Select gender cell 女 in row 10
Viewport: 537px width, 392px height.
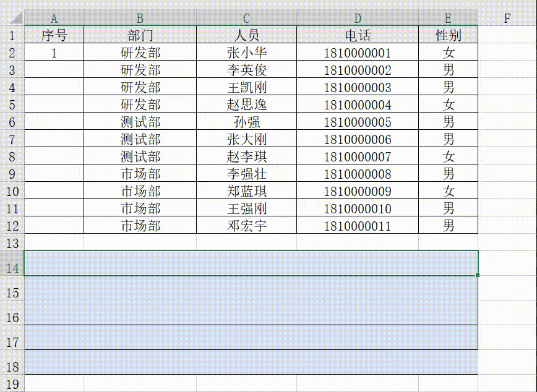tap(448, 190)
